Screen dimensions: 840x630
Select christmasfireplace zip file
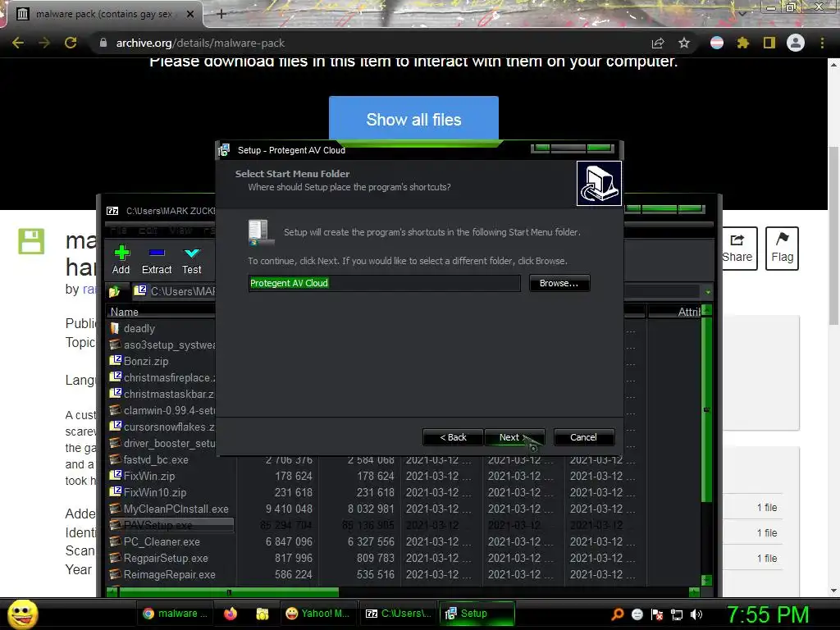pyautogui.click(x=162, y=377)
